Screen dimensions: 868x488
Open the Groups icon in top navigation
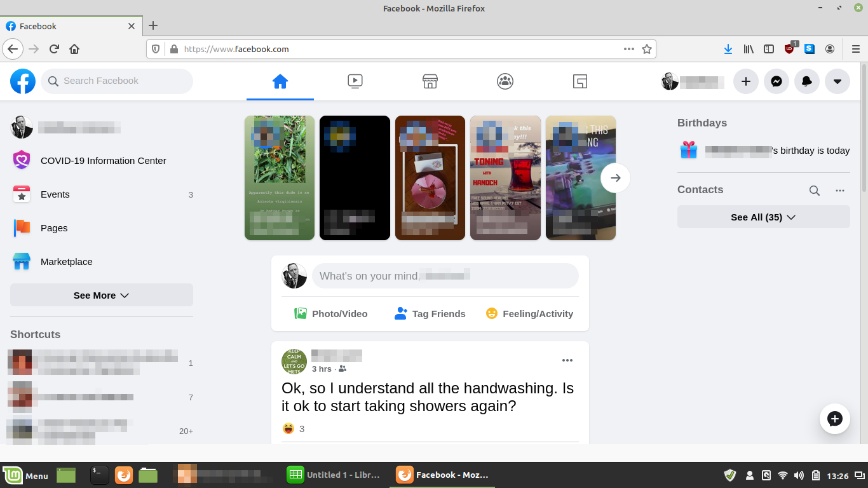click(x=505, y=81)
